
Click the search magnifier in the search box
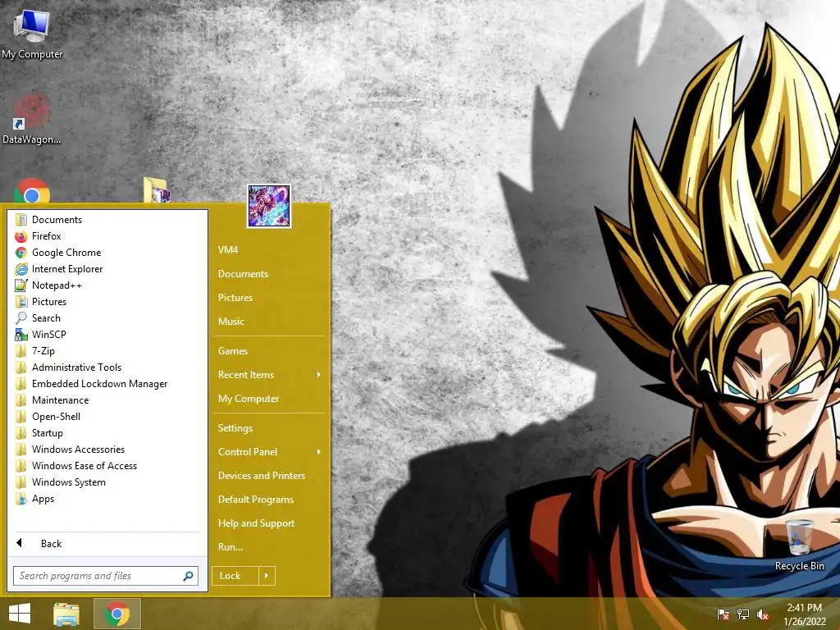coord(188,576)
